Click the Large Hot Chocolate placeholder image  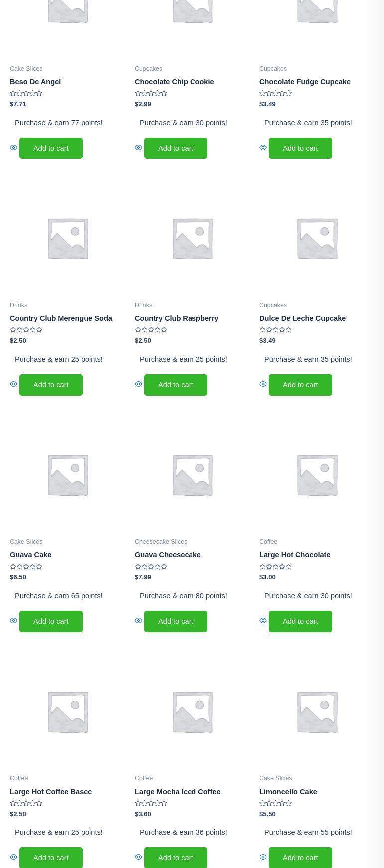pos(317,475)
